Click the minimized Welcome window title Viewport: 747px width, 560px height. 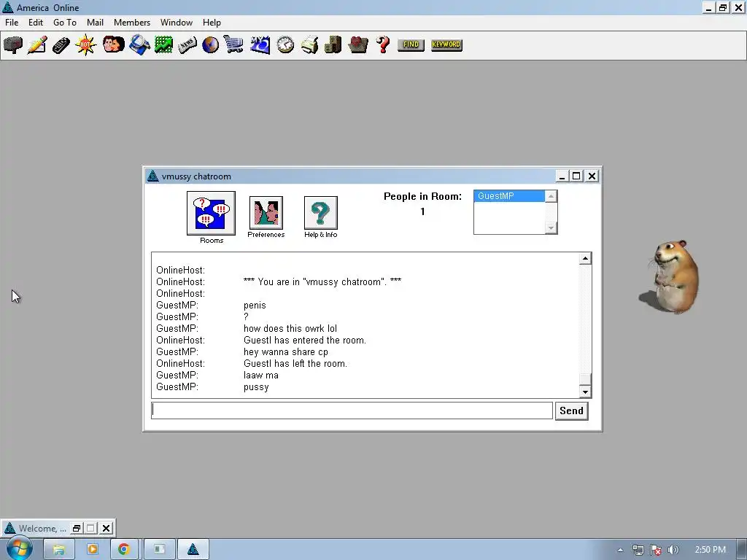(x=42, y=528)
